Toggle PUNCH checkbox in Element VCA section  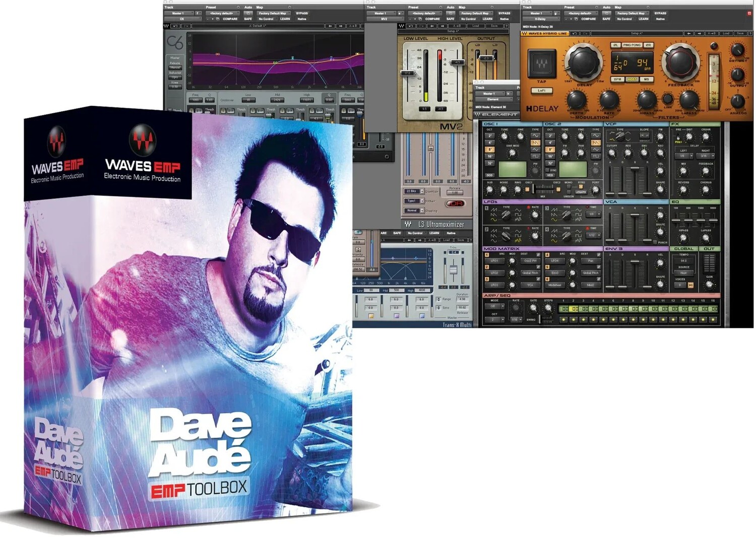655,242
